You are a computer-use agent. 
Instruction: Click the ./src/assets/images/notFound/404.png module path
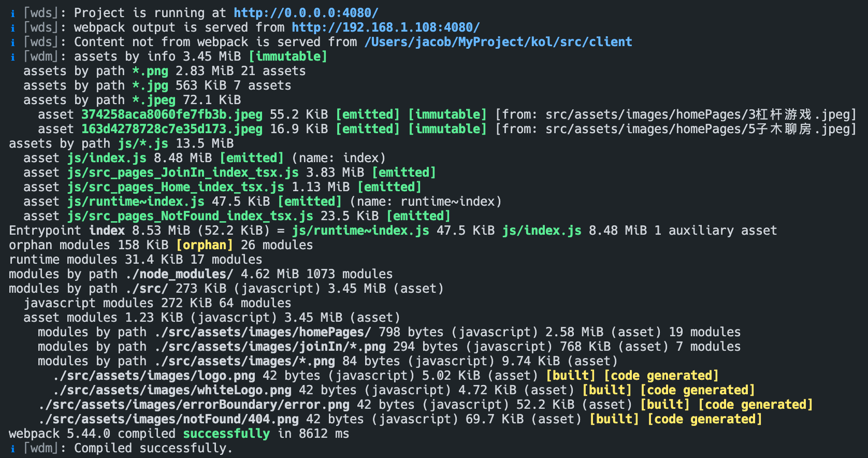168,419
